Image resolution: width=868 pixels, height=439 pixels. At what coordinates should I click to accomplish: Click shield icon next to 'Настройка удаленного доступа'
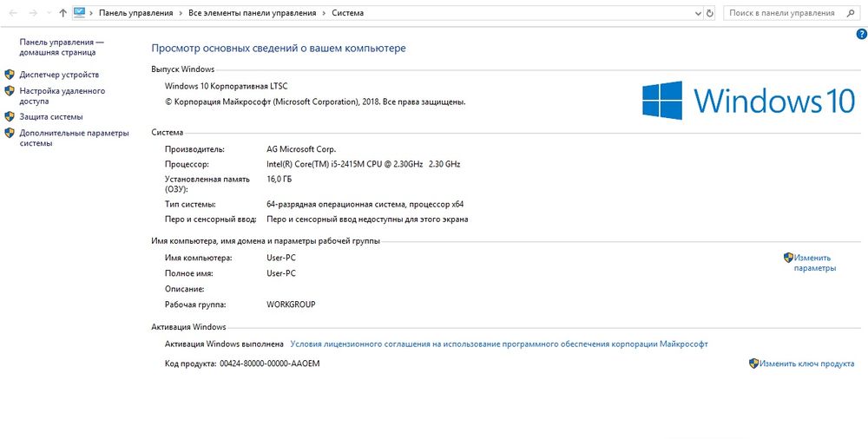pyautogui.click(x=10, y=91)
